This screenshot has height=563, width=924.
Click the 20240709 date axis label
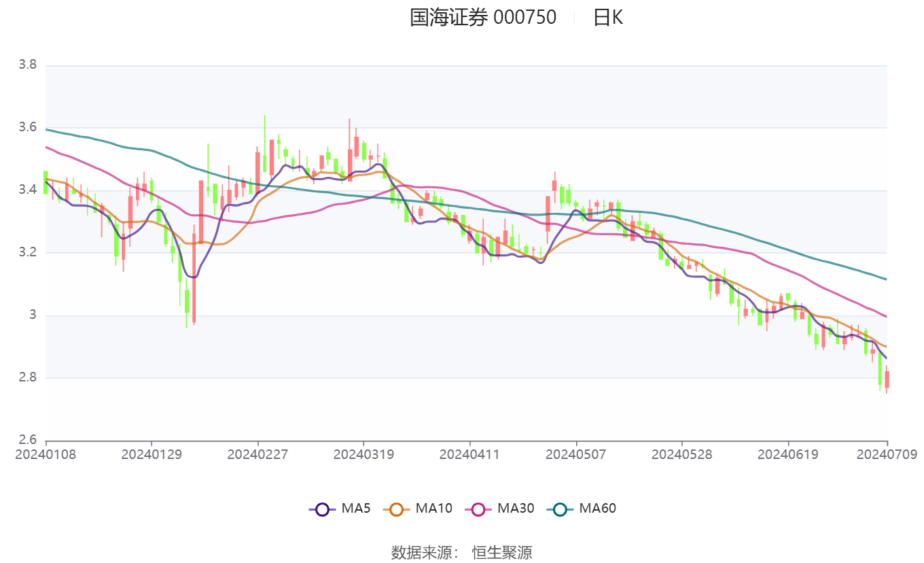click(887, 454)
